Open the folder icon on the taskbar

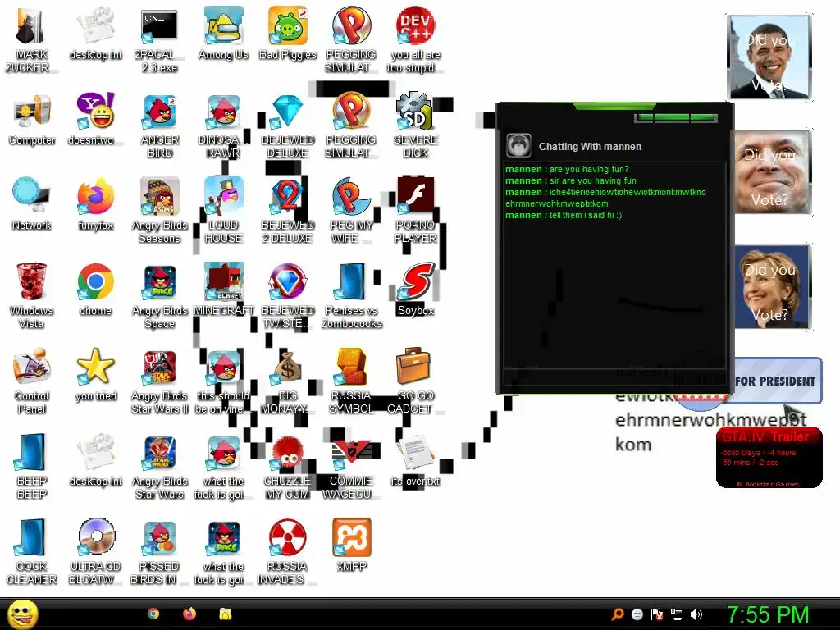coord(226,614)
